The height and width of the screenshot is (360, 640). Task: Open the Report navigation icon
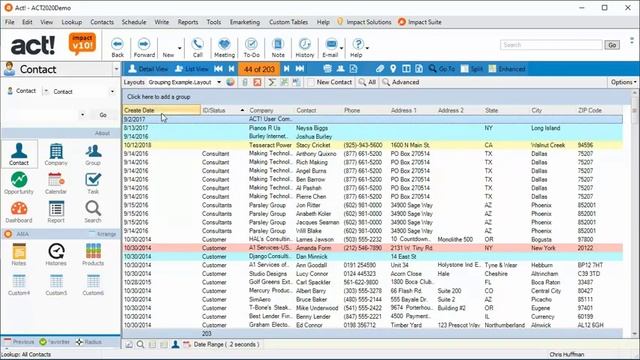point(56,211)
